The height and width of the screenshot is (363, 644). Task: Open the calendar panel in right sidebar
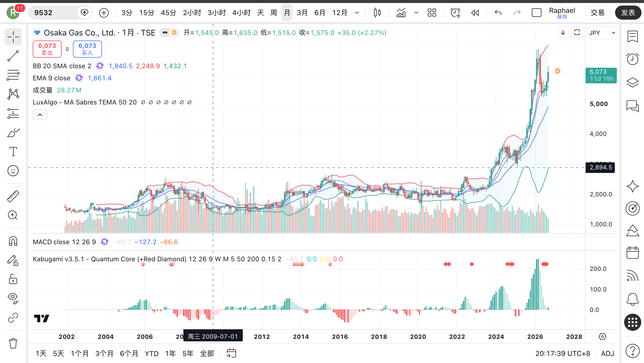pos(632,252)
